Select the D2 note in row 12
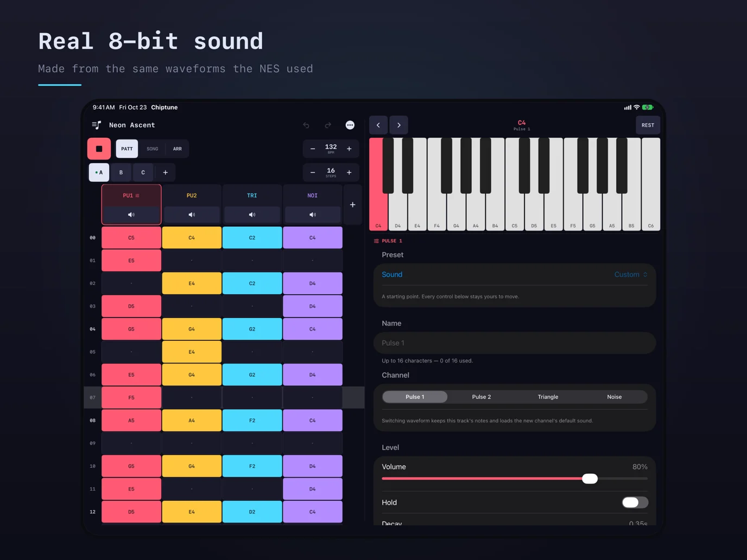747x560 pixels. [252, 512]
